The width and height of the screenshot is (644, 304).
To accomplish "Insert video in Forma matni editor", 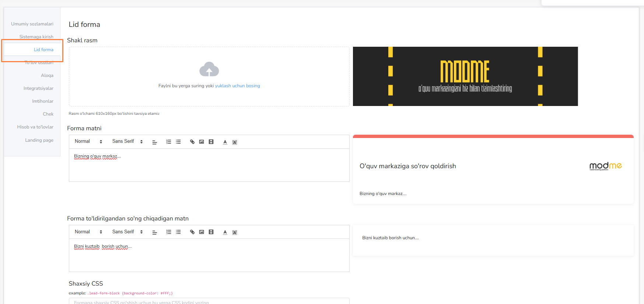I will pyautogui.click(x=211, y=142).
